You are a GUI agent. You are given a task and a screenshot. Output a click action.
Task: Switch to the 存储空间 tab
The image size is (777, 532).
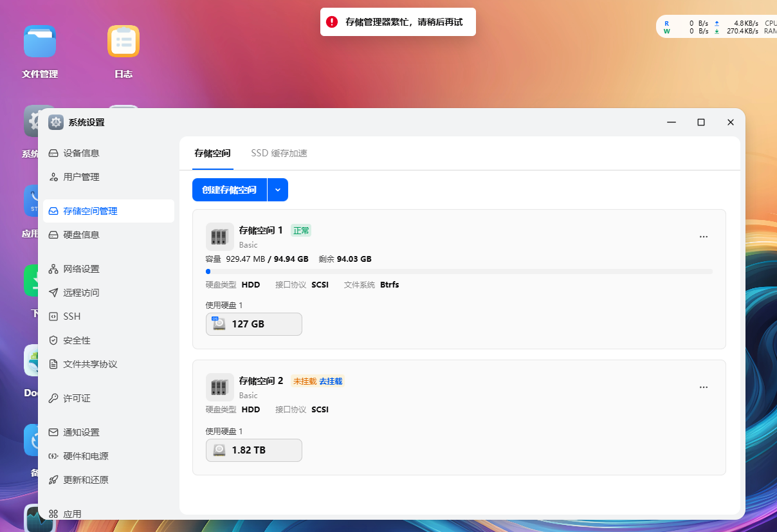[x=212, y=153]
